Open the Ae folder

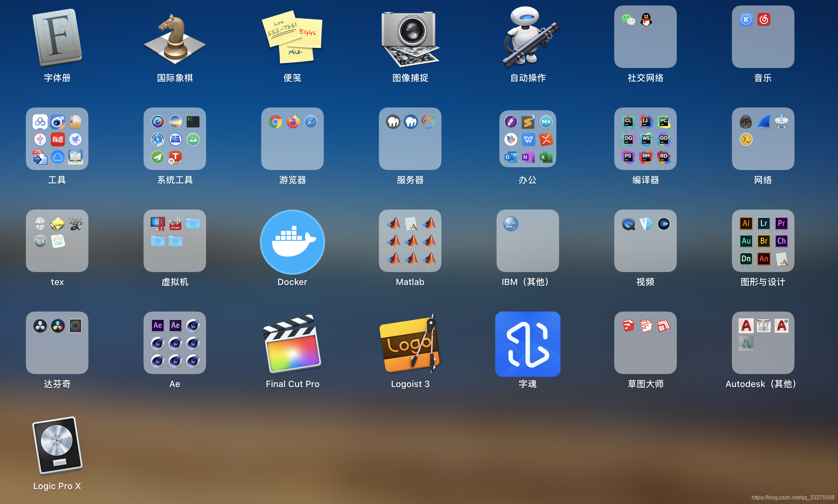(x=175, y=343)
